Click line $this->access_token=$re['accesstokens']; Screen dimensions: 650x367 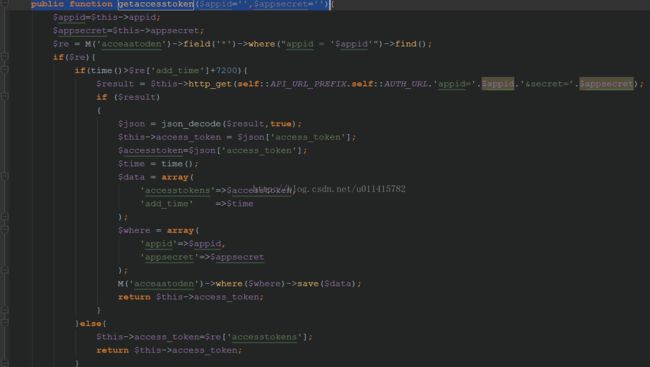pos(204,337)
